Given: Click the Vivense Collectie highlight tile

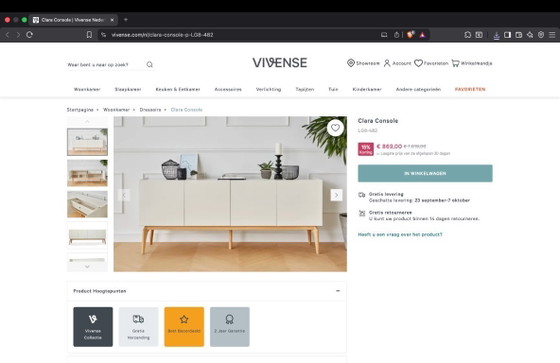Looking at the screenshot, I should pos(93,327).
